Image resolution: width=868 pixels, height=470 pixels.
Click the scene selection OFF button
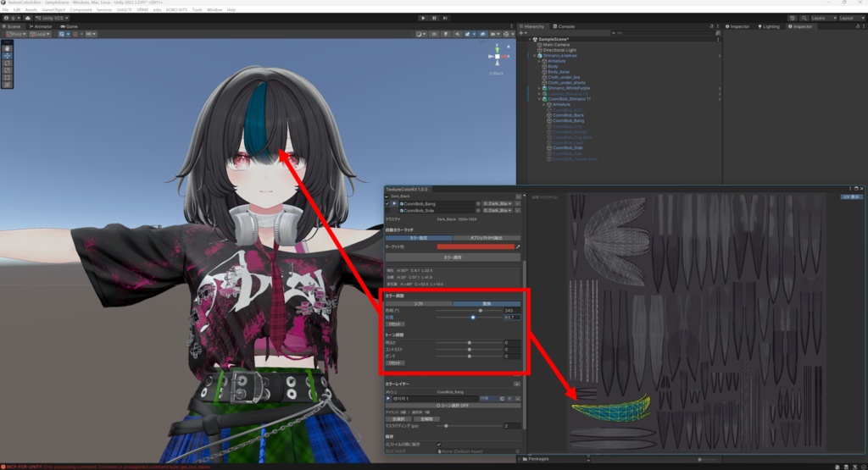coord(453,406)
